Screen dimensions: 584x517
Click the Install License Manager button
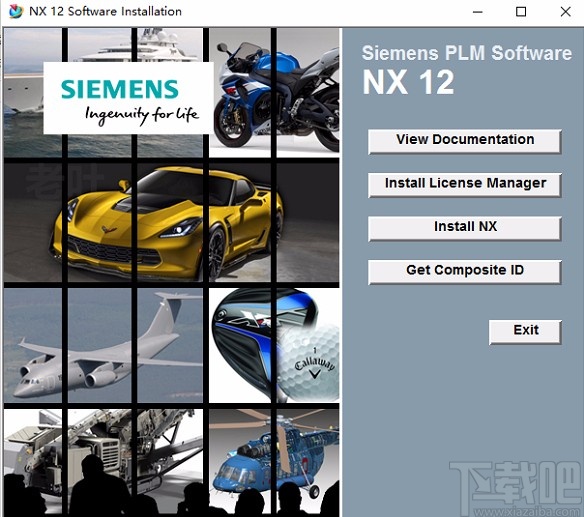point(464,185)
